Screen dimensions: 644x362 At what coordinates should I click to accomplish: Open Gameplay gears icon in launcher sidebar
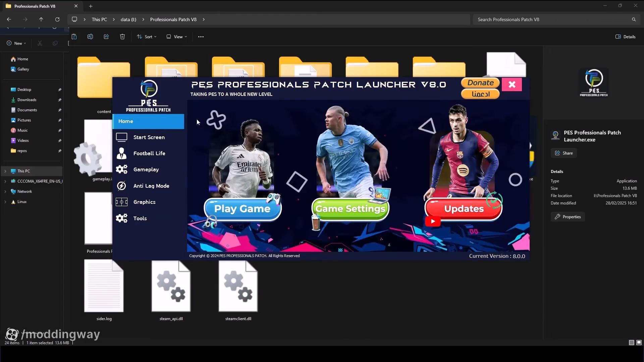(121, 169)
